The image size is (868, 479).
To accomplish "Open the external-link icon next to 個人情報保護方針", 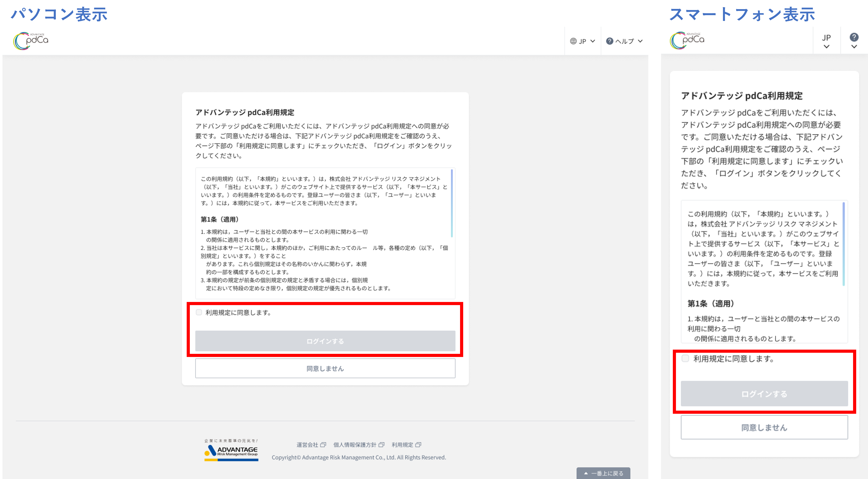I will 381,445.
